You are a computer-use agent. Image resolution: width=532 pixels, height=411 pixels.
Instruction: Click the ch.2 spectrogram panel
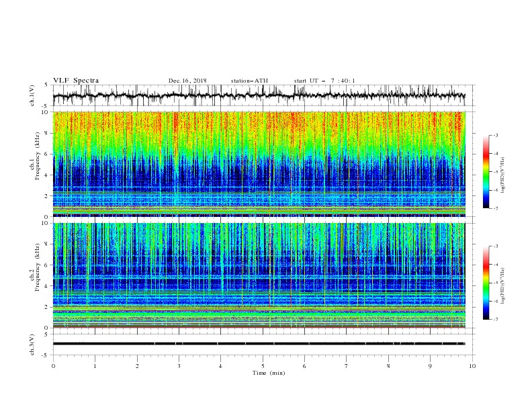coord(259,275)
